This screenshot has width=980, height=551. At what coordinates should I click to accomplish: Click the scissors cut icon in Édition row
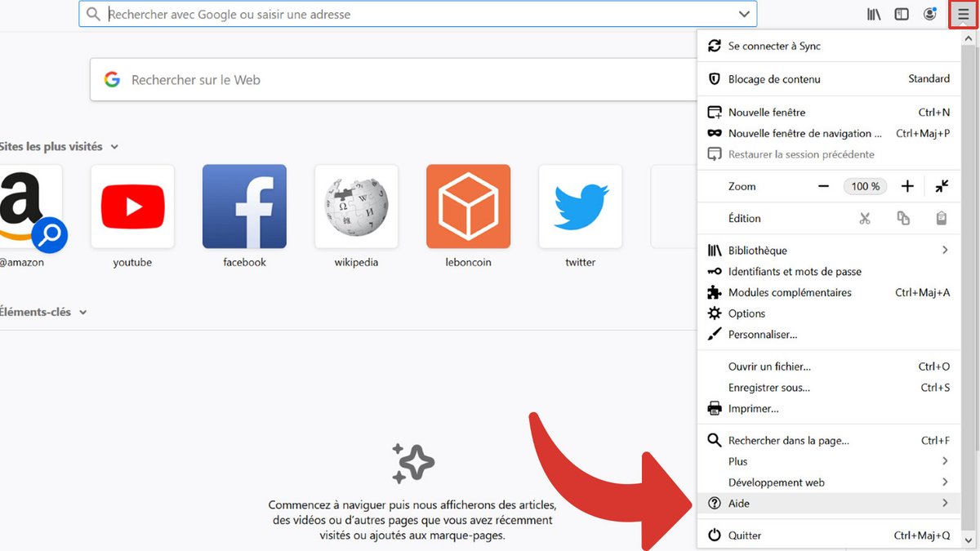(x=865, y=218)
